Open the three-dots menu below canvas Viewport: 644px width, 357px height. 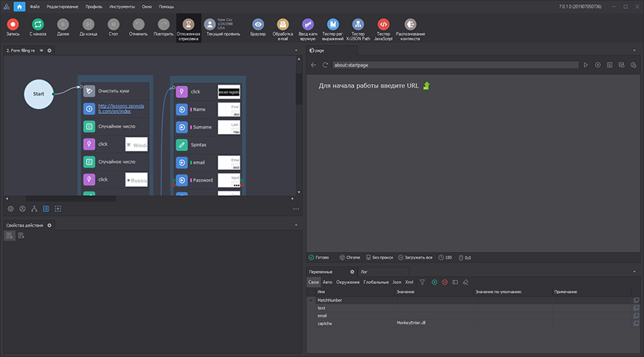(295, 209)
